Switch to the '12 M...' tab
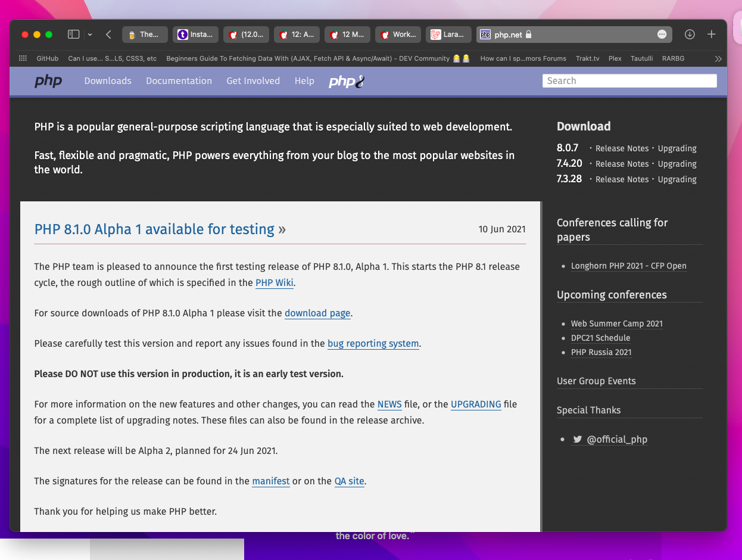Image resolution: width=742 pixels, height=560 pixels. [348, 35]
